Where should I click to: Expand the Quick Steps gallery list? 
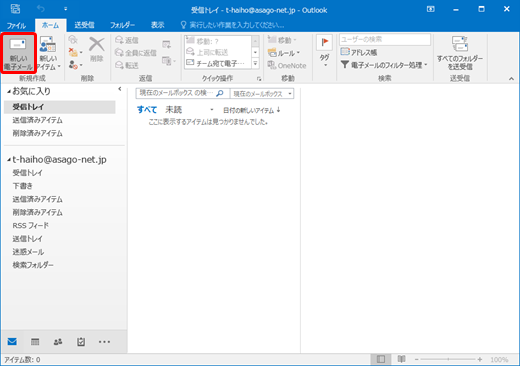coord(255,63)
